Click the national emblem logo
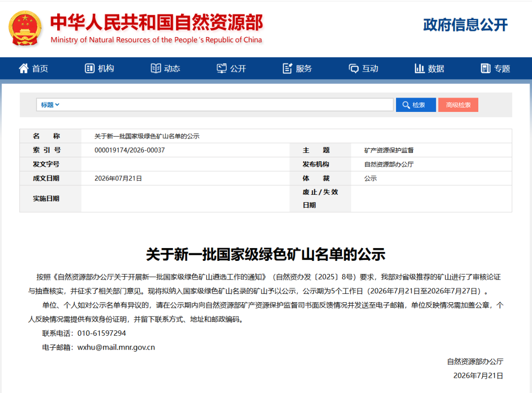The height and width of the screenshot is (393, 532). [25, 28]
